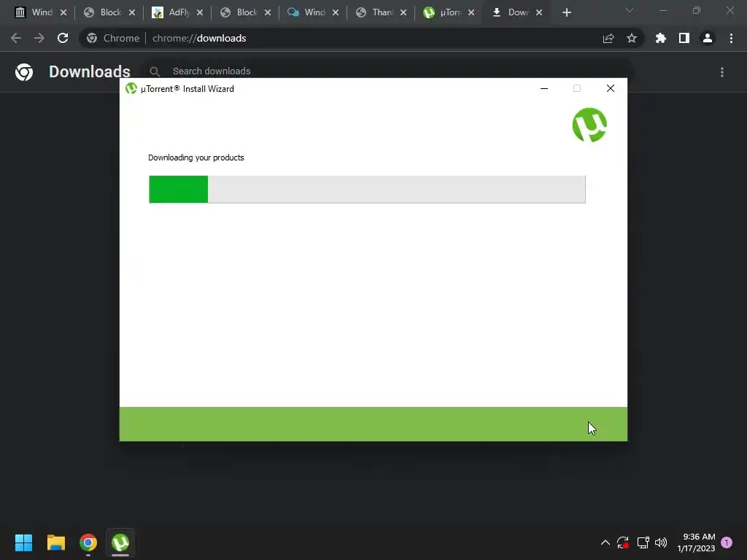Screen dimensions: 747x560
Task: Click the sync status tray icon
Action: [x=623, y=542]
